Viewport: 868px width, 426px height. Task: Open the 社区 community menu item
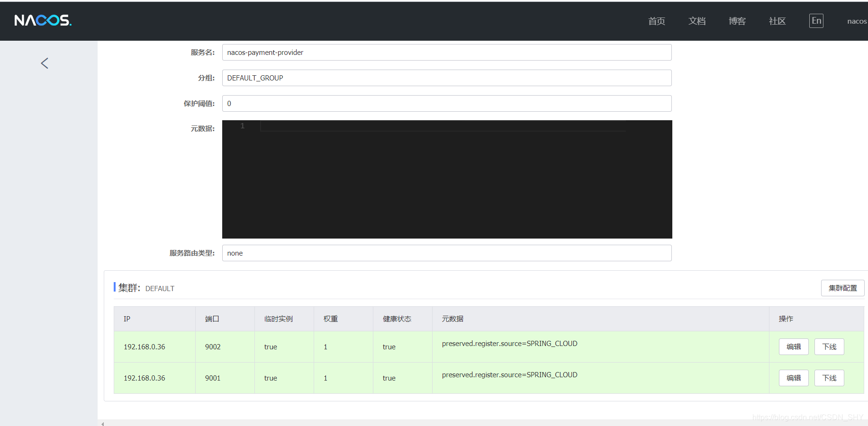click(x=778, y=21)
